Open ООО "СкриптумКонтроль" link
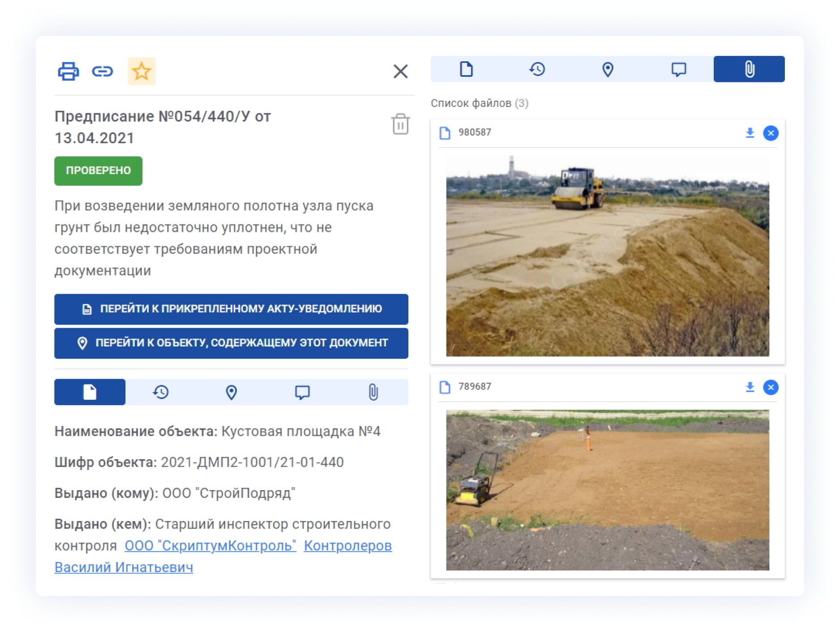Viewport: 840px width, 632px height. click(210, 546)
